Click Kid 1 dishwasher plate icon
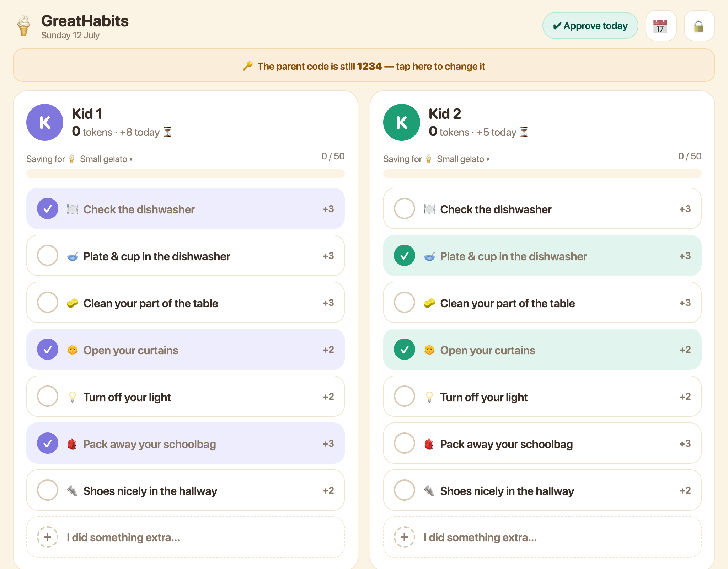This screenshot has height=569, width=728. [x=73, y=209]
